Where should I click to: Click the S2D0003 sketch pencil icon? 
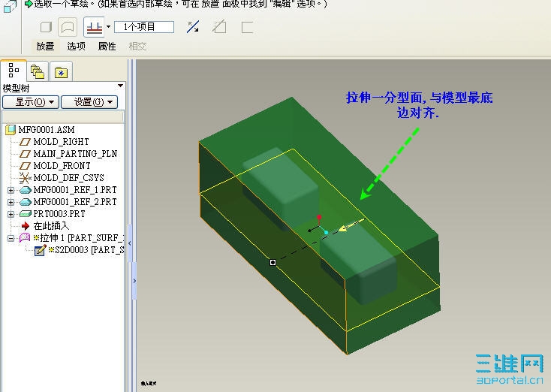[40, 250]
